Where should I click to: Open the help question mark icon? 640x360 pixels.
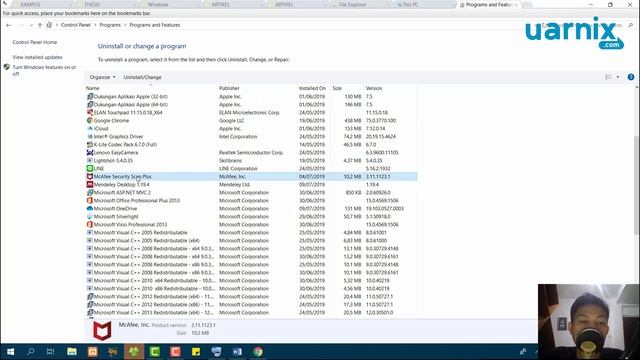pos(631,77)
